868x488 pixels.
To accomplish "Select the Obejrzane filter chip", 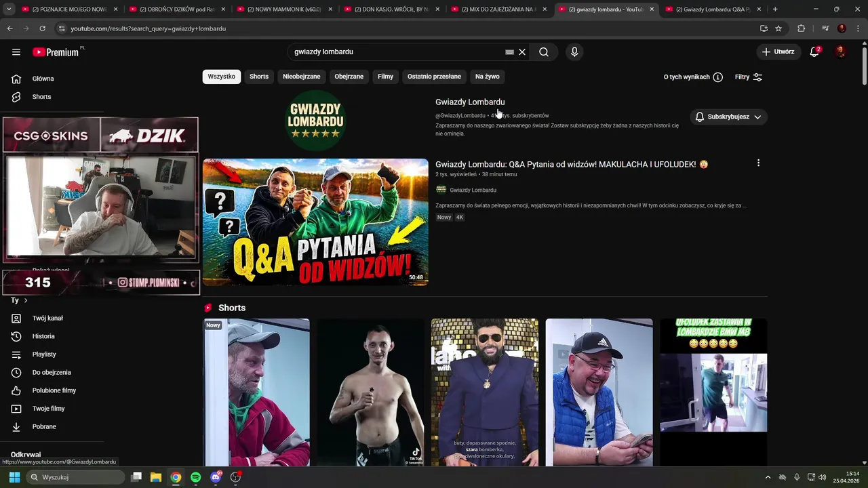I will [x=349, y=77].
